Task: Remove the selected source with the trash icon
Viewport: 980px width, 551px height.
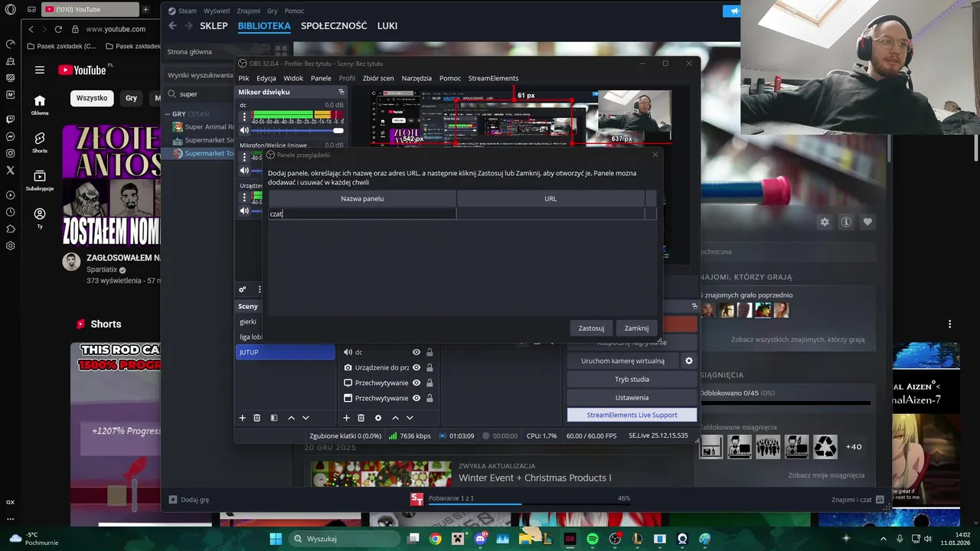Action: (361, 418)
